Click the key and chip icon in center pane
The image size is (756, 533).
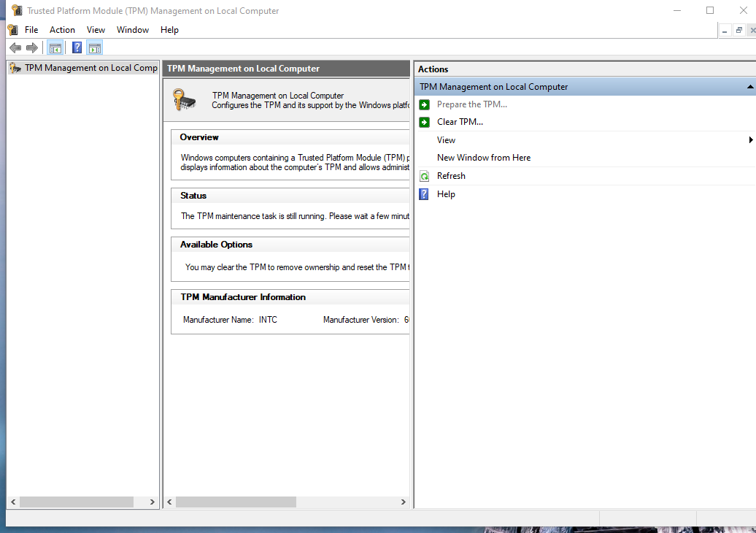184,100
